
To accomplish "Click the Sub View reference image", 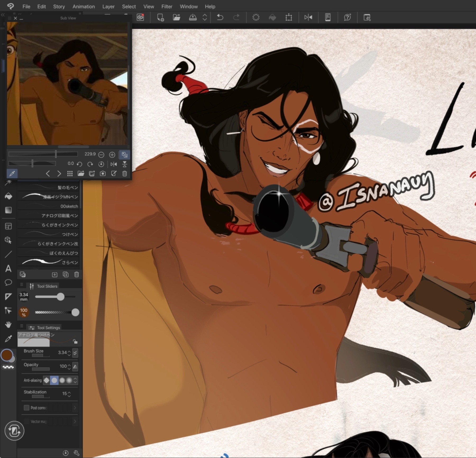I will click(x=67, y=84).
